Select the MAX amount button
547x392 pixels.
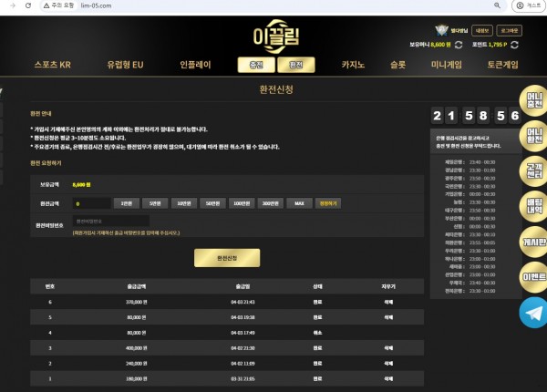(x=299, y=203)
